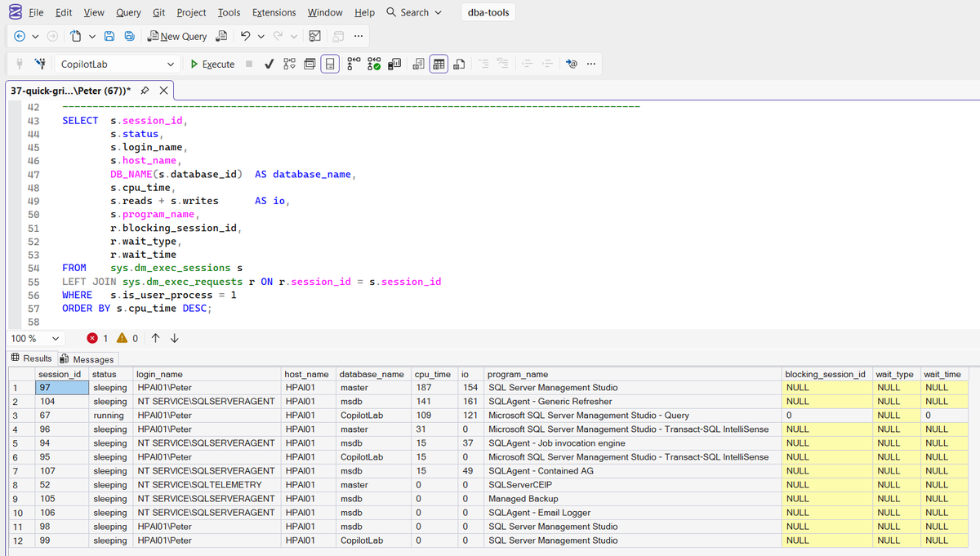Click the Execute button

point(212,64)
